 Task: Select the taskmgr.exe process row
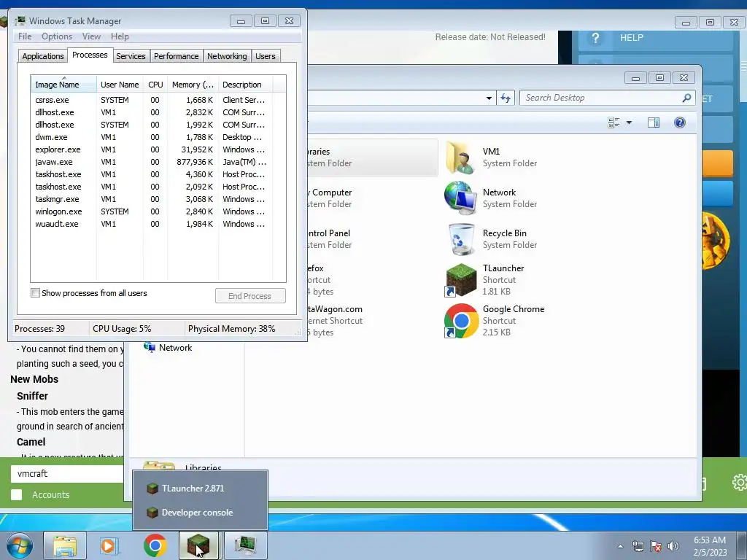coord(152,199)
